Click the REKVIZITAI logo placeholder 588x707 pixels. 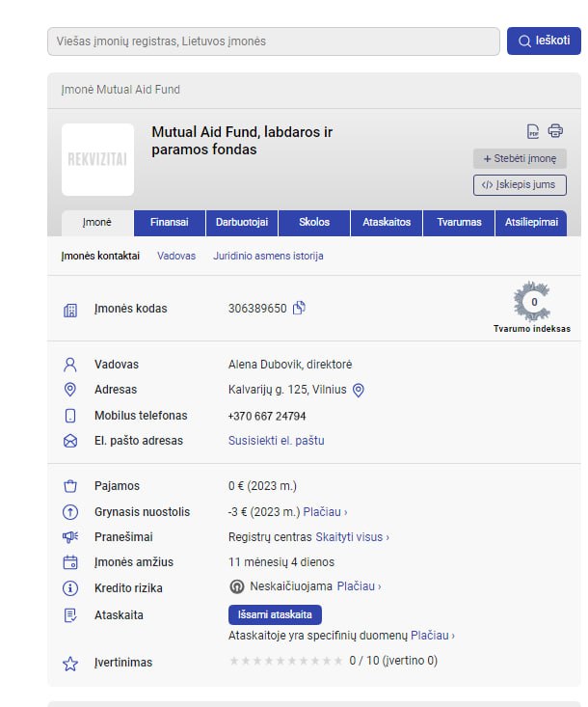(97, 159)
